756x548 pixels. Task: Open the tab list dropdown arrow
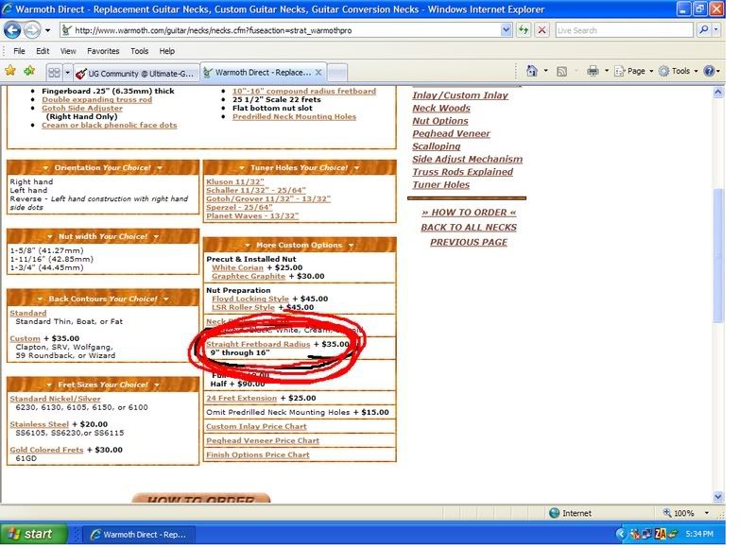click(67, 73)
